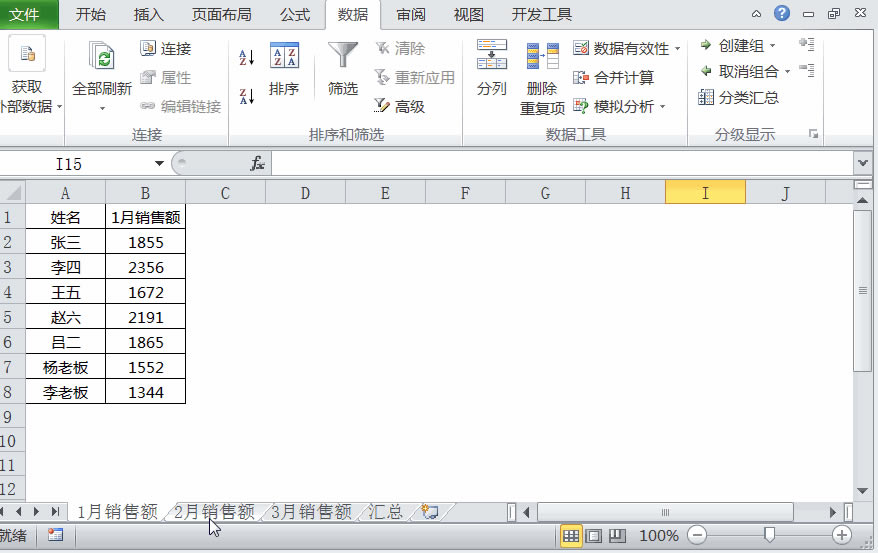Click cell containing 杨老板
Image resolution: width=878 pixels, height=553 pixels.
coord(66,367)
